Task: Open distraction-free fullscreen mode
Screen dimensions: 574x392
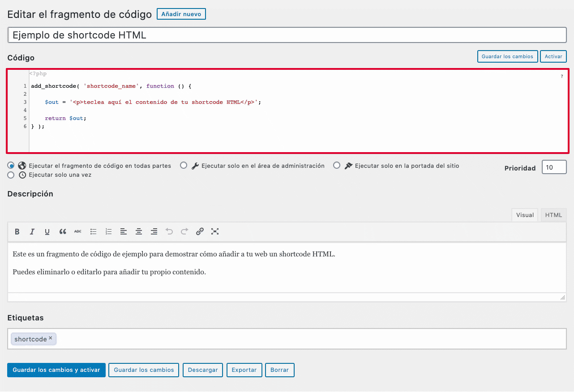Action: (x=215, y=231)
